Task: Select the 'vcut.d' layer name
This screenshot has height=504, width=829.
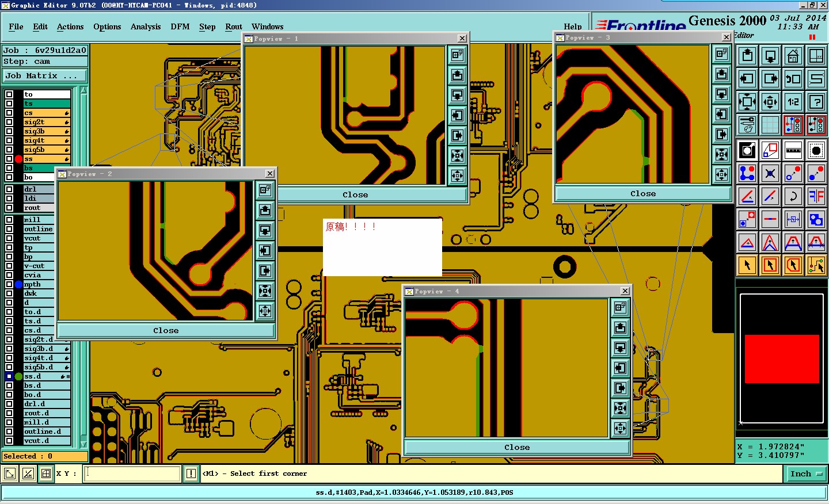Action: tap(47, 441)
